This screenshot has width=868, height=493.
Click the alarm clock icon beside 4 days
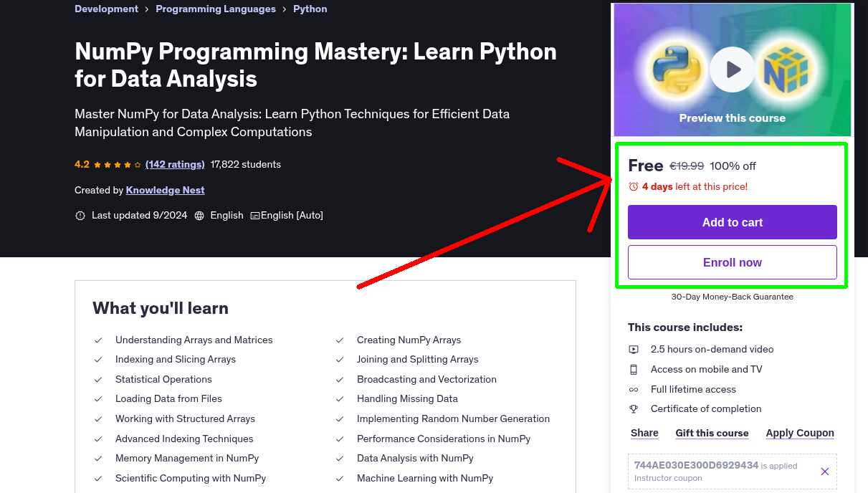pos(634,186)
